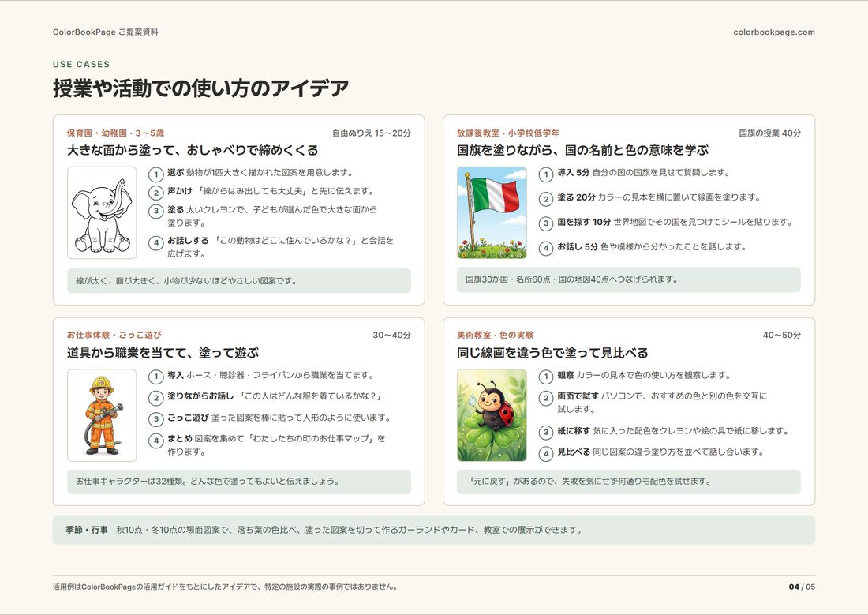Click the step 2 circle beside 声かけ
The height and width of the screenshot is (615, 868).
(156, 193)
